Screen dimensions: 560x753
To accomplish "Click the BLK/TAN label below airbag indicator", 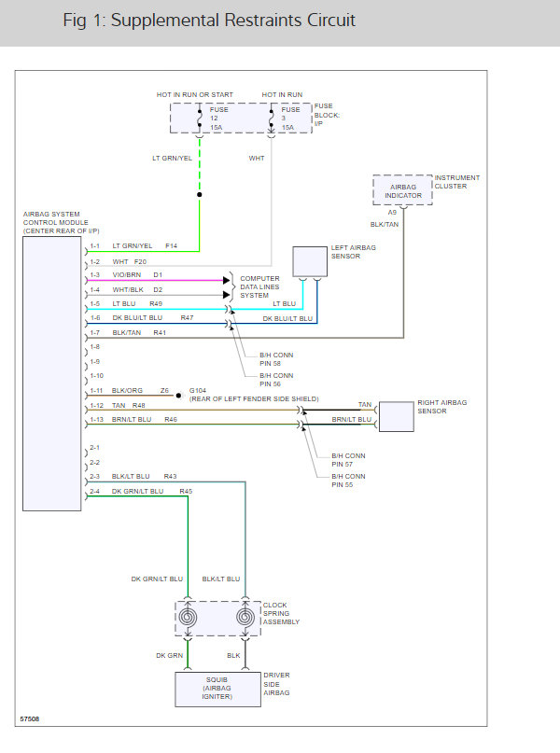I will (385, 224).
